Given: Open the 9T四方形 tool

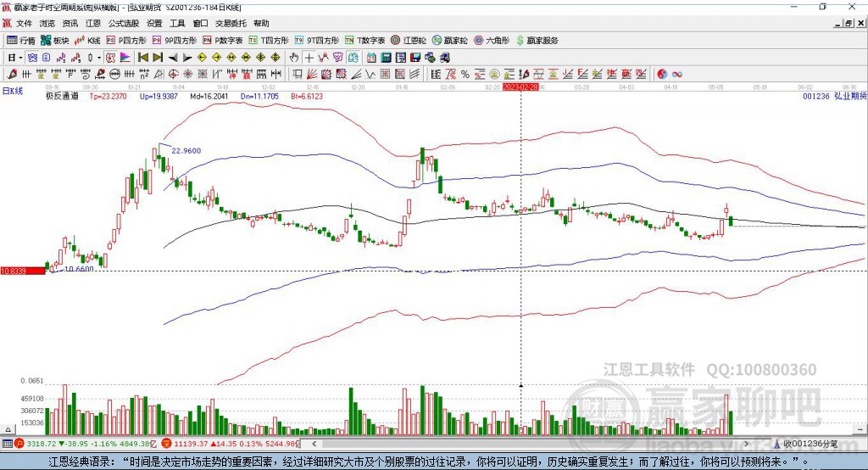Looking at the screenshot, I should pyautogui.click(x=317, y=41).
